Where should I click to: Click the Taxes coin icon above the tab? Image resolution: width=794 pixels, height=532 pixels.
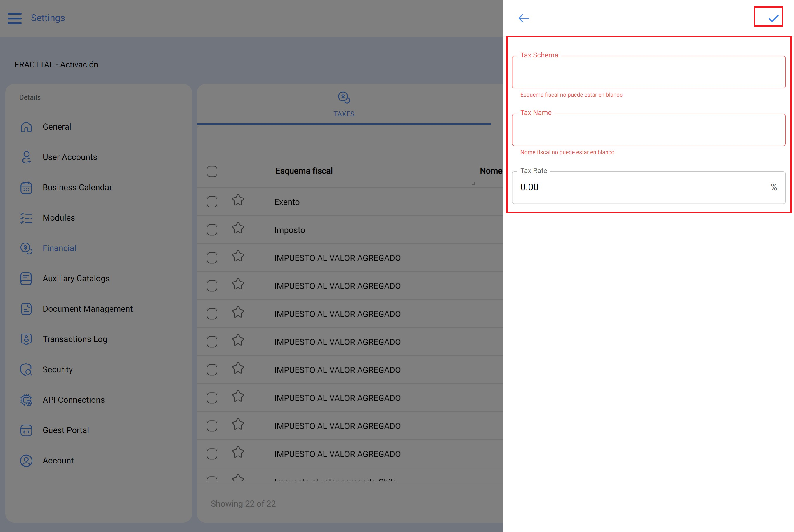(343, 97)
